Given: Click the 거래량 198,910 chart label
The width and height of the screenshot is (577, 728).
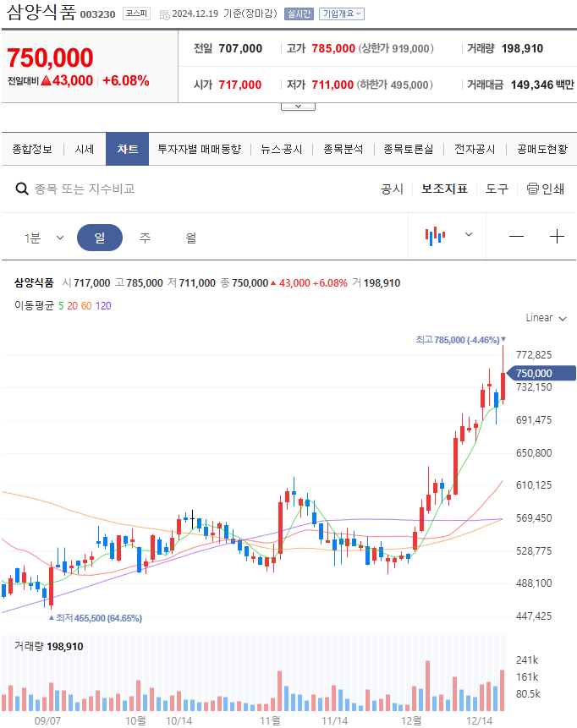Looking at the screenshot, I should (x=49, y=646).
